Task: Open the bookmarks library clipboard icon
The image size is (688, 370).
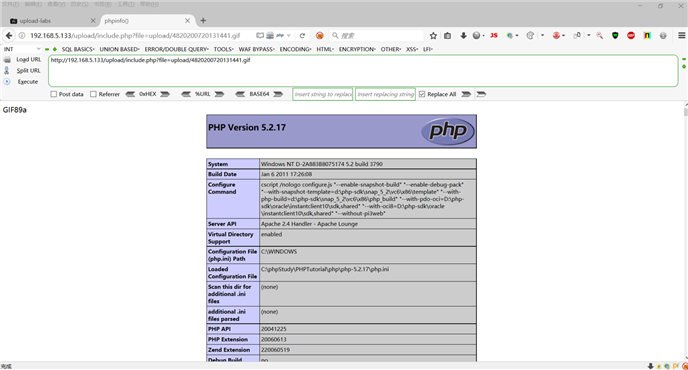Action: tap(448, 36)
